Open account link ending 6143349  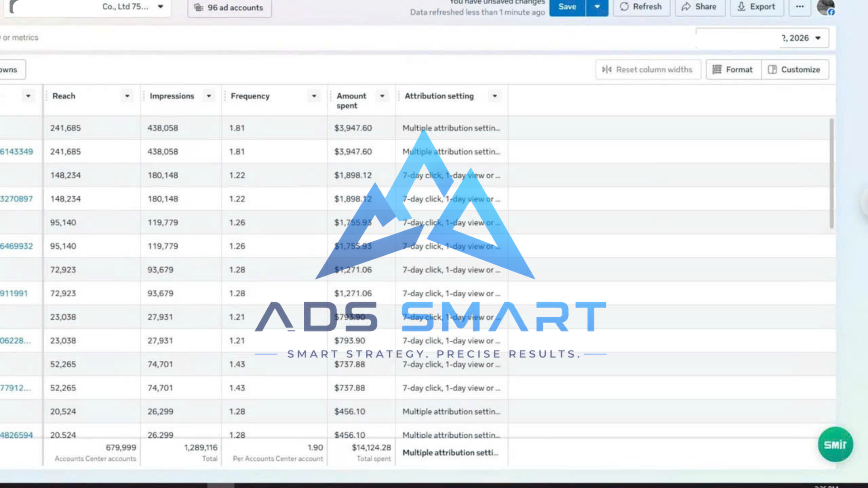(16, 152)
